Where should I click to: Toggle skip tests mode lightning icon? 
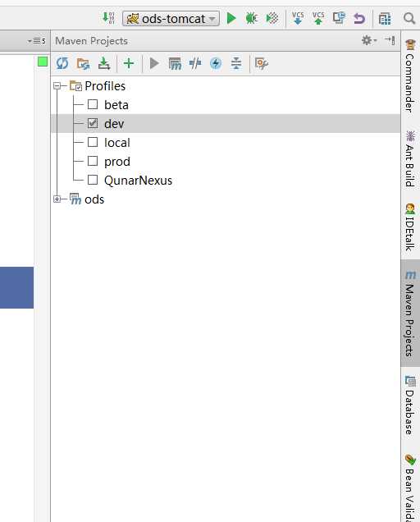tap(216, 63)
